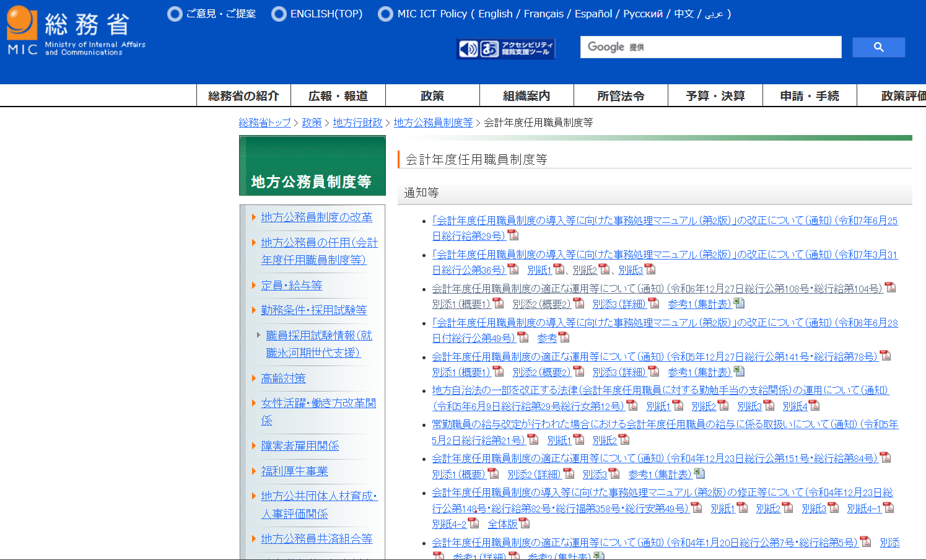Open the ご意見・ご提案 header link
Image resolution: width=926 pixels, height=560 pixels.
pos(221,14)
